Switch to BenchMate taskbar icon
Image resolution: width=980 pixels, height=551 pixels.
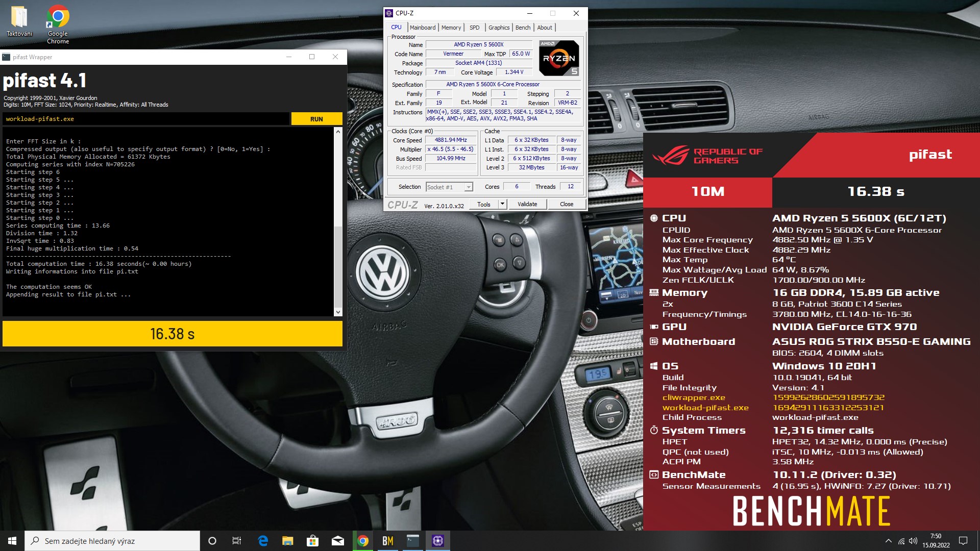pyautogui.click(x=388, y=541)
